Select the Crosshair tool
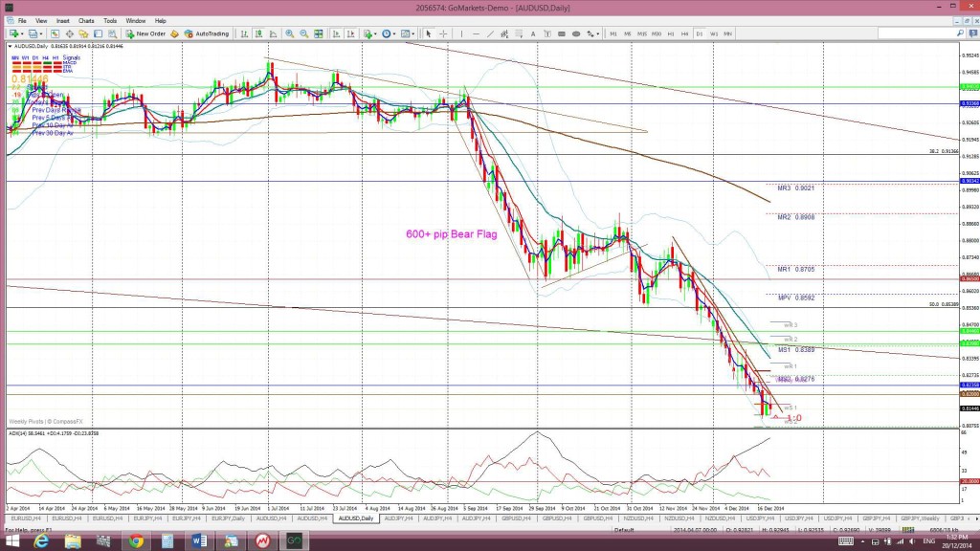 (x=443, y=33)
